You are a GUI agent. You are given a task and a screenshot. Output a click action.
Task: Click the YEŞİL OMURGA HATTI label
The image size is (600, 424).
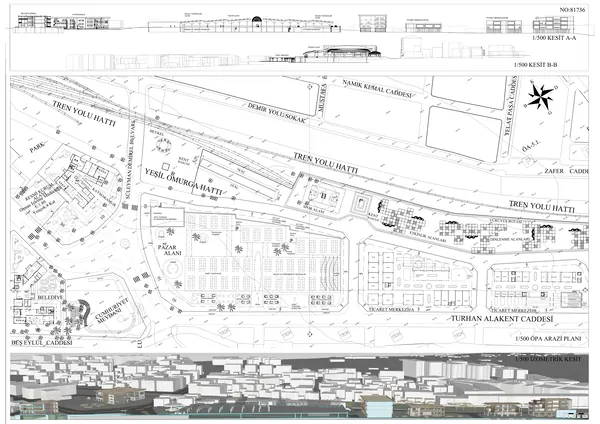(x=183, y=181)
